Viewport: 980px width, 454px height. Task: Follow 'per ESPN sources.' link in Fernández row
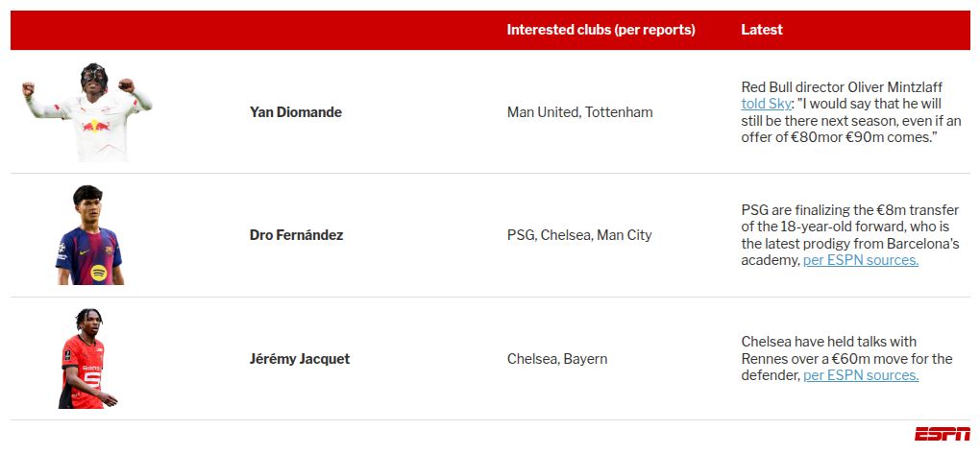pos(861,260)
